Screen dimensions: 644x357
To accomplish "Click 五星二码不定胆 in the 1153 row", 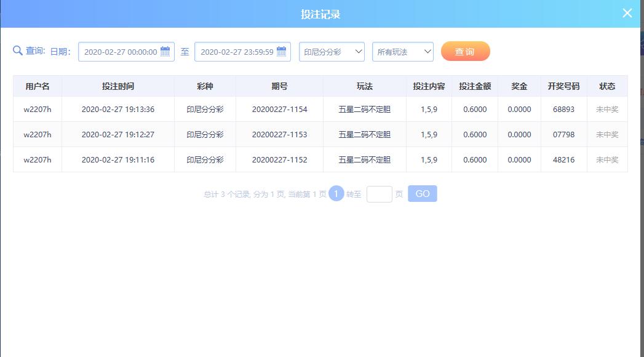I will (365, 134).
